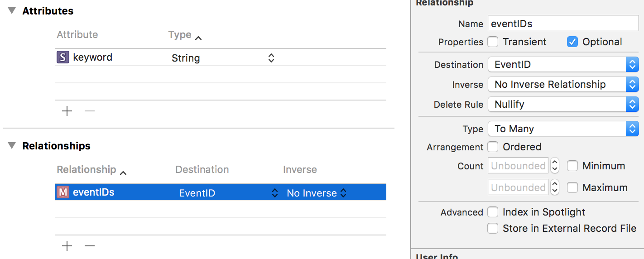This screenshot has width=644, height=259.
Task: Open the Destination EventID dropdown in inspector
Action: click(563, 65)
